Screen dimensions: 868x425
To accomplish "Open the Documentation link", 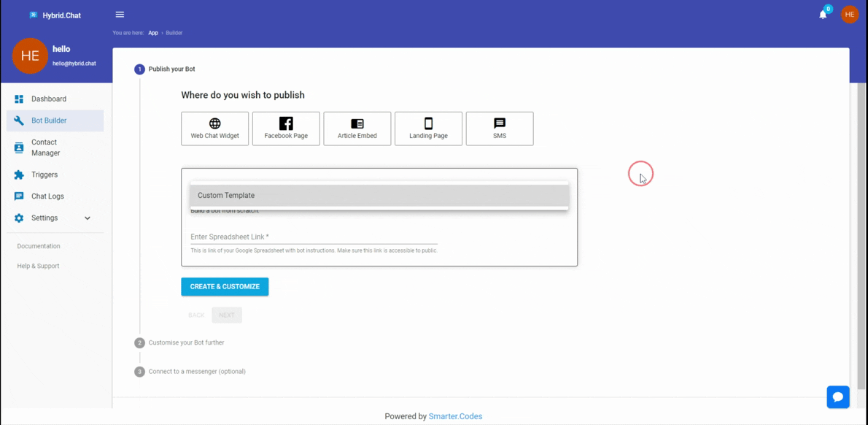I will point(39,246).
